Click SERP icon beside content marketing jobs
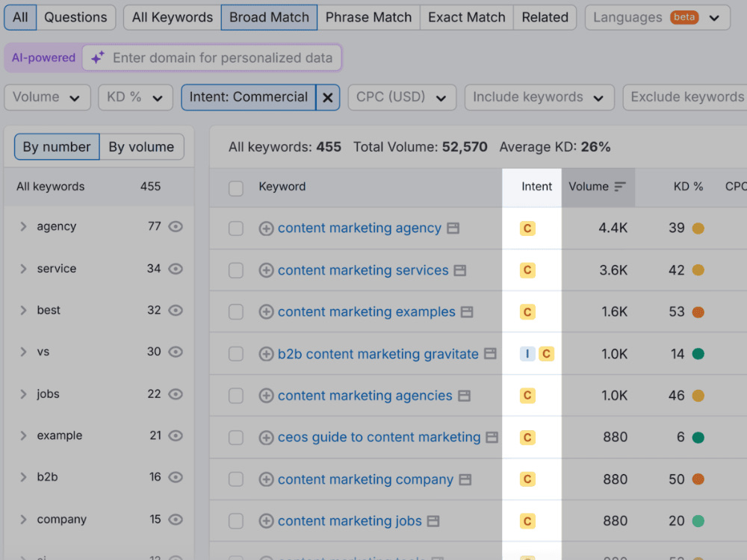 433,521
